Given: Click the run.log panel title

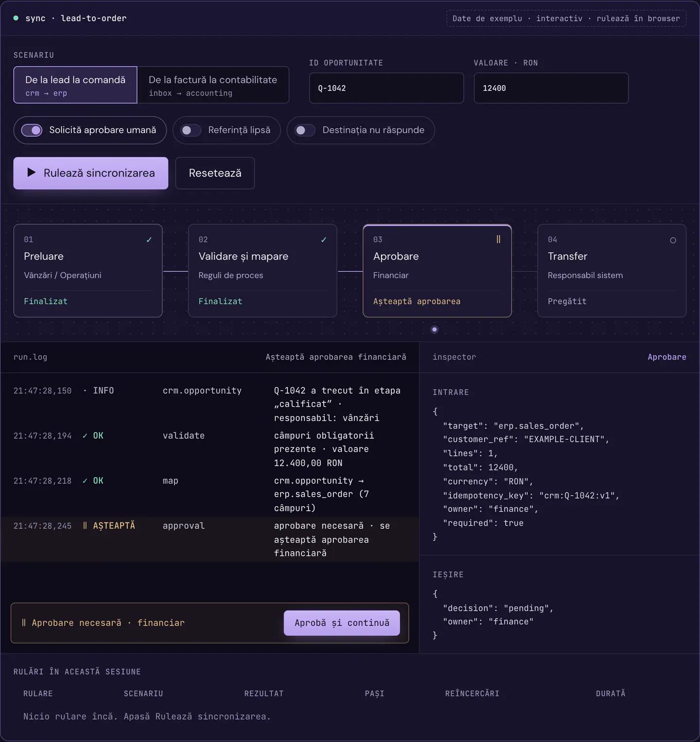Looking at the screenshot, I should click(x=31, y=357).
